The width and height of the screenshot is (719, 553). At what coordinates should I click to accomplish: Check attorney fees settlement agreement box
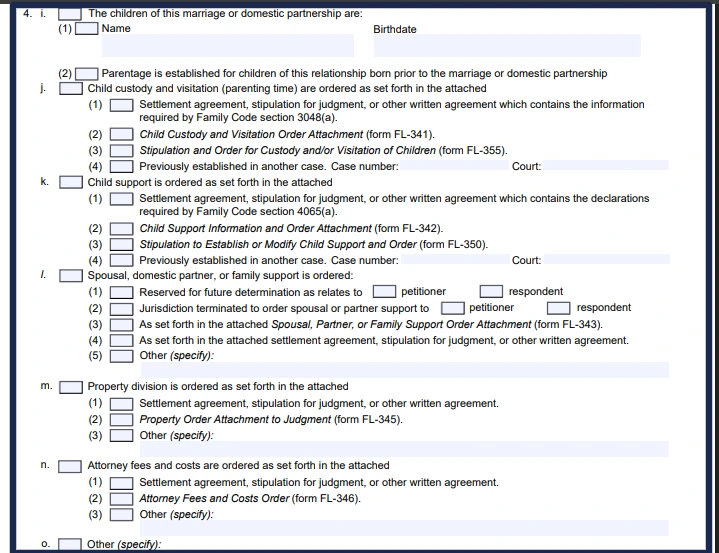click(x=122, y=483)
